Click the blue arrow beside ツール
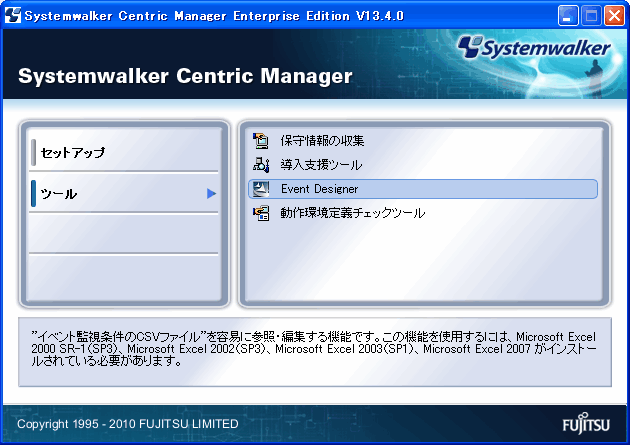 (x=211, y=194)
